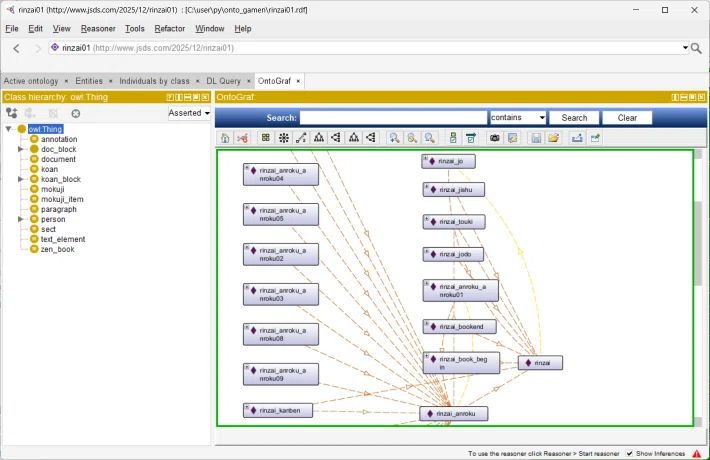
Task: Expand the doc_block class
Action: [x=20, y=149]
